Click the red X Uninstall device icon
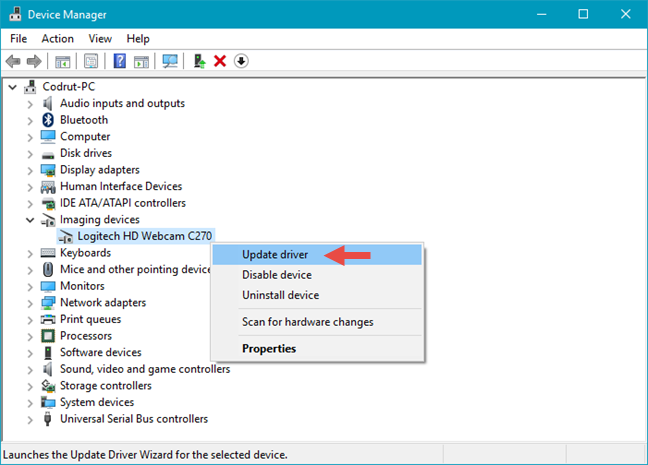The image size is (648, 465). click(x=220, y=61)
